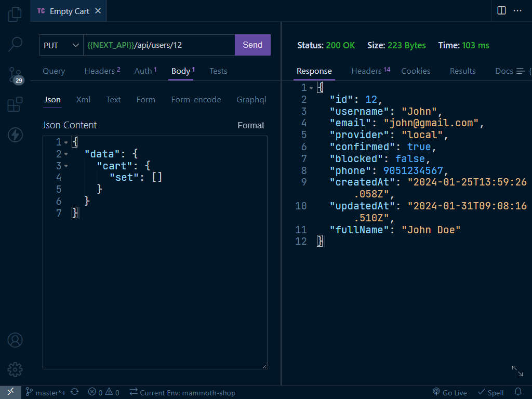Open the Search view in activity bar
This screenshot has height=399, width=532.
point(15,44)
